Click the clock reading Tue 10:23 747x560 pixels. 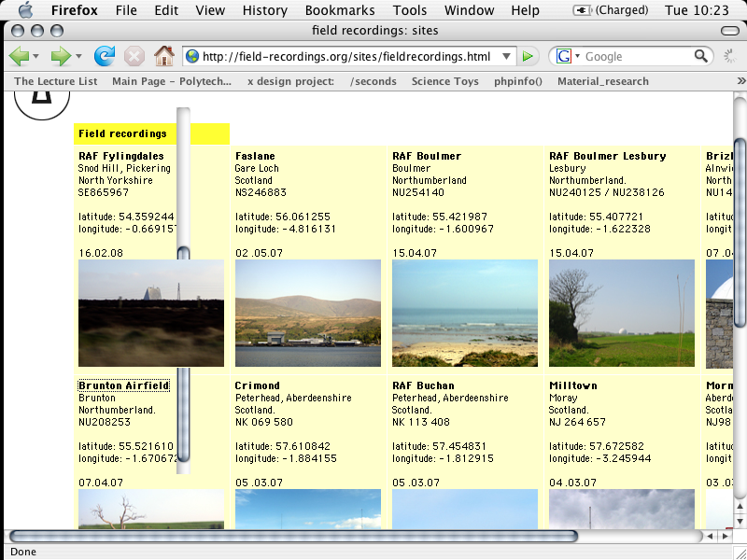(697, 10)
